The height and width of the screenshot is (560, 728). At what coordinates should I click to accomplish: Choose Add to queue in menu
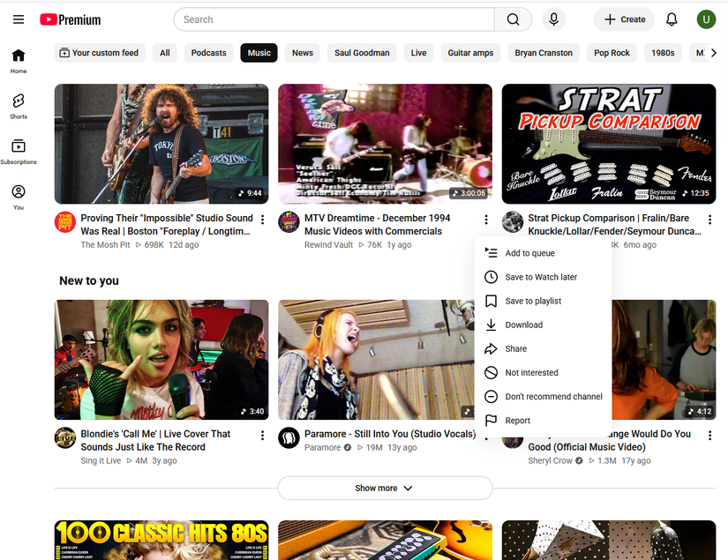[544, 253]
